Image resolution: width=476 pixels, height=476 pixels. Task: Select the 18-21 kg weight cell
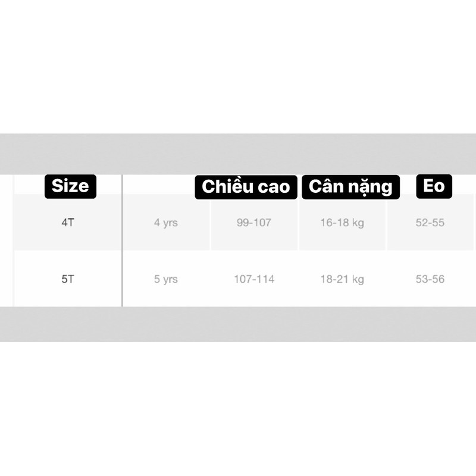click(x=342, y=279)
